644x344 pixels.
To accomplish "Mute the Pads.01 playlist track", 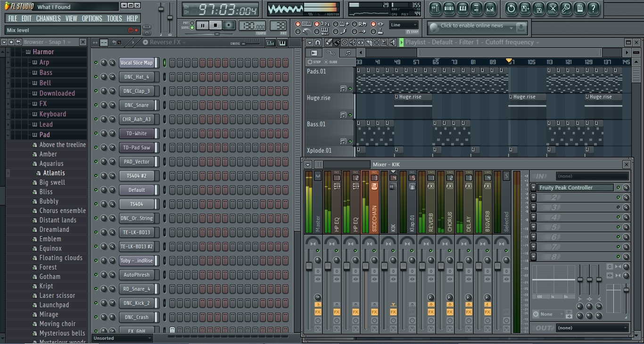I will pos(350,89).
